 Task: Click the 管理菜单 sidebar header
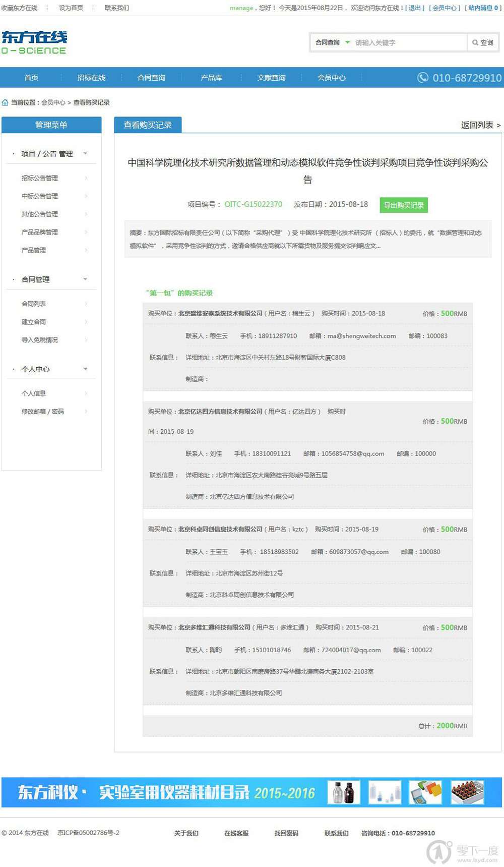(x=51, y=125)
